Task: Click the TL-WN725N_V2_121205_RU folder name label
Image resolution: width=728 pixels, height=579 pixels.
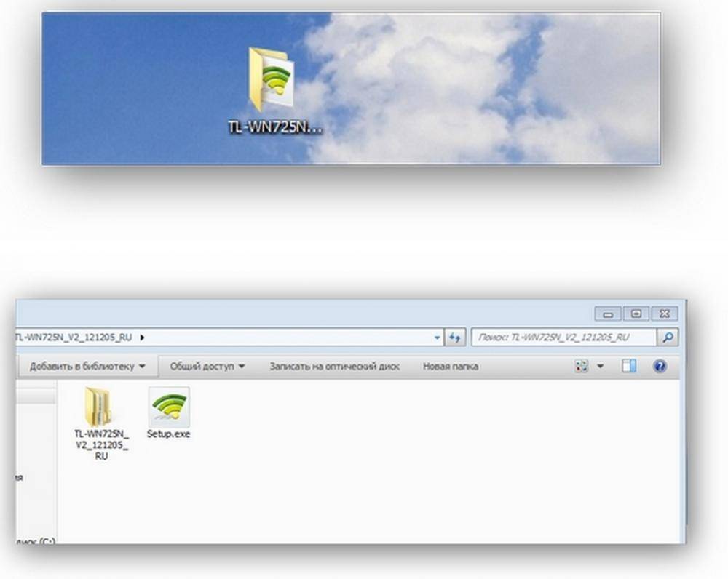Action: pos(102,445)
